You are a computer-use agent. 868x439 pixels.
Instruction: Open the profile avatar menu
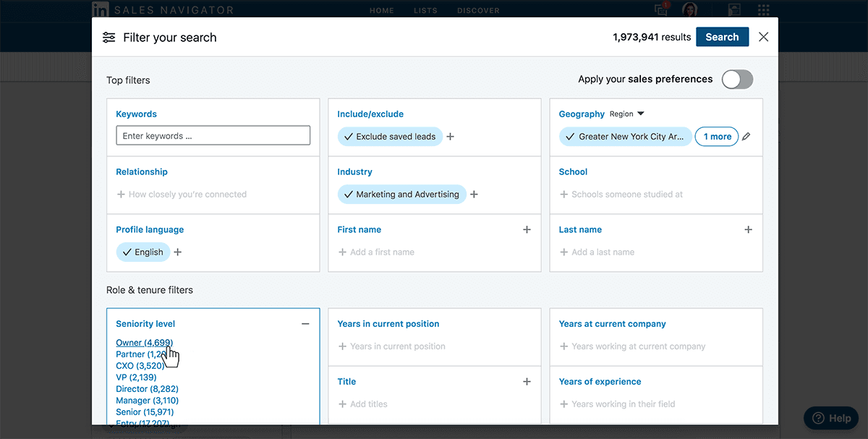pos(690,10)
